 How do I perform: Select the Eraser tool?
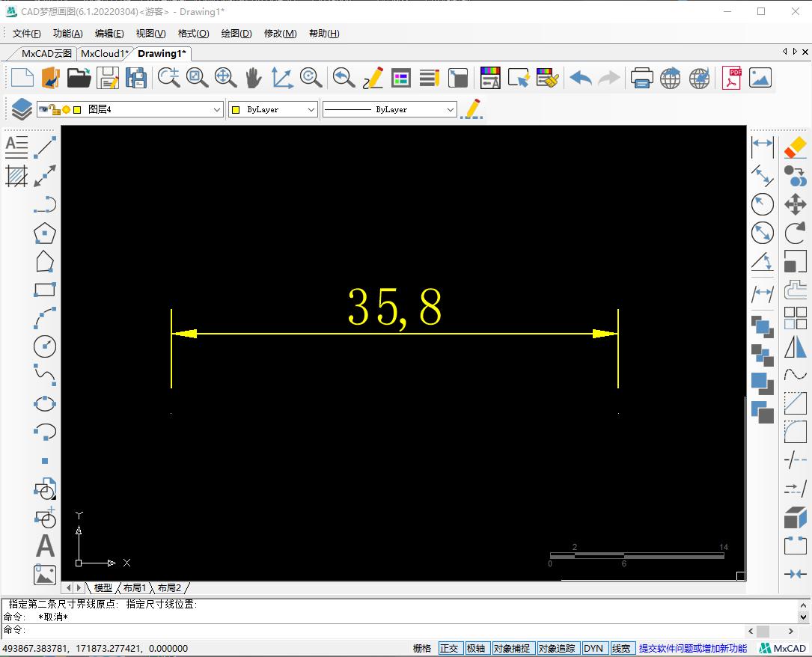(x=795, y=147)
